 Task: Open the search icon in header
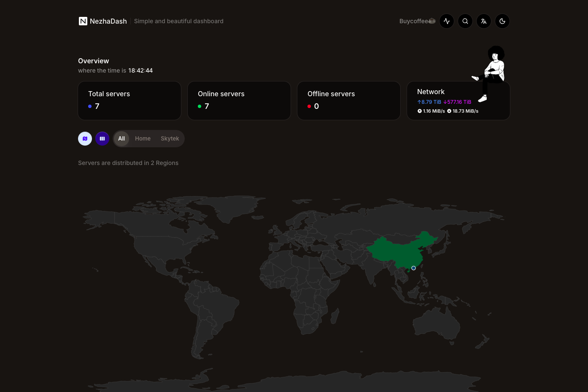465,21
